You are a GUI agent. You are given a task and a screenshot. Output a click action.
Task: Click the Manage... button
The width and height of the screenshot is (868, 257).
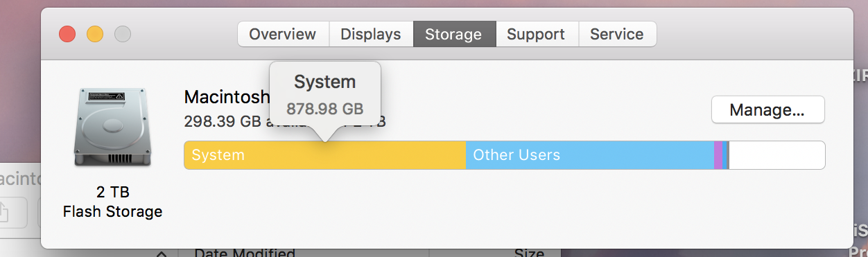click(767, 109)
